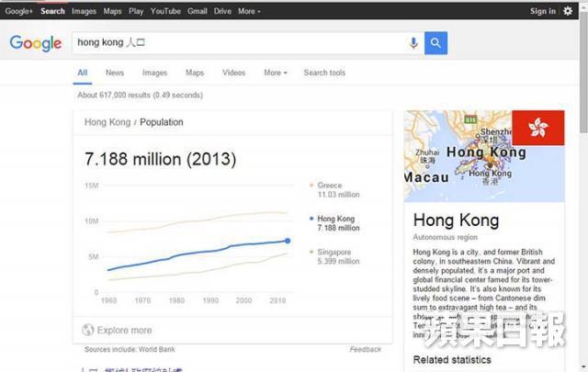Expand the More dropdown under search box
The image size is (588, 372).
click(x=276, y=73)
